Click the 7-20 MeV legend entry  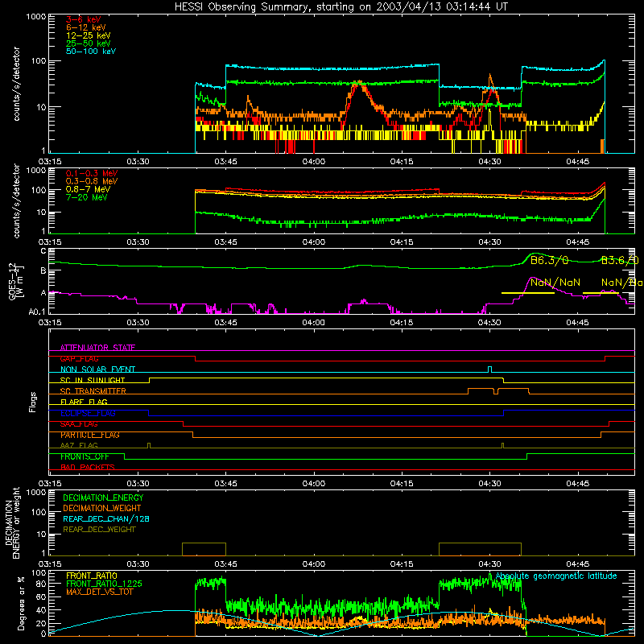click(x=87, y=197)
